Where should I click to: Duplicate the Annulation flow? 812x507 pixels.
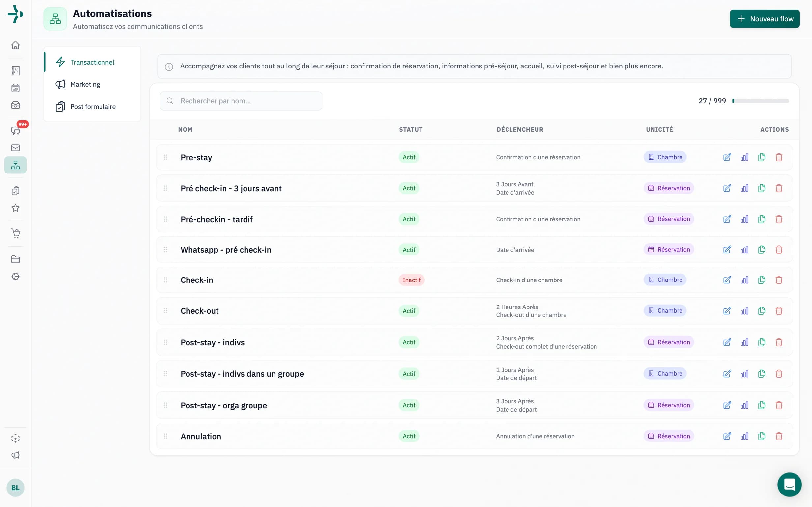(762, 436)
